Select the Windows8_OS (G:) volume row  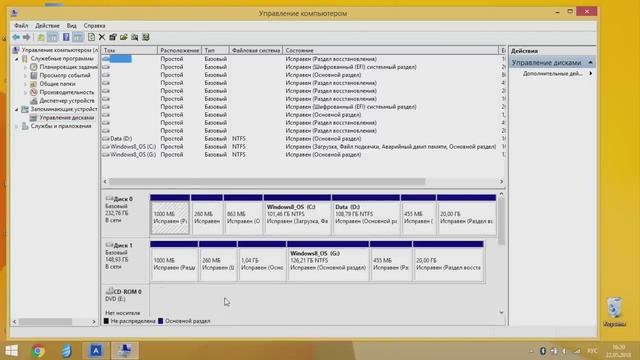point(302,155)
